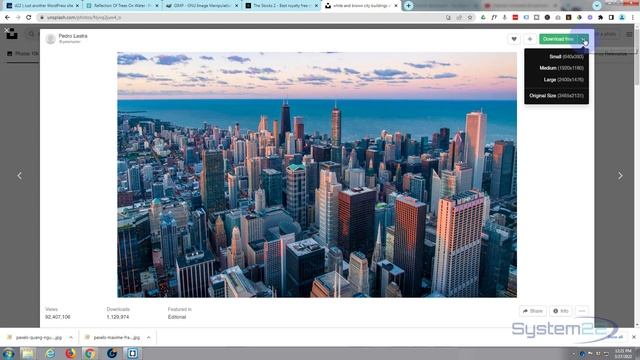640x360 pixels.
Task: Choose the Original Size download option
Action: 556,96
